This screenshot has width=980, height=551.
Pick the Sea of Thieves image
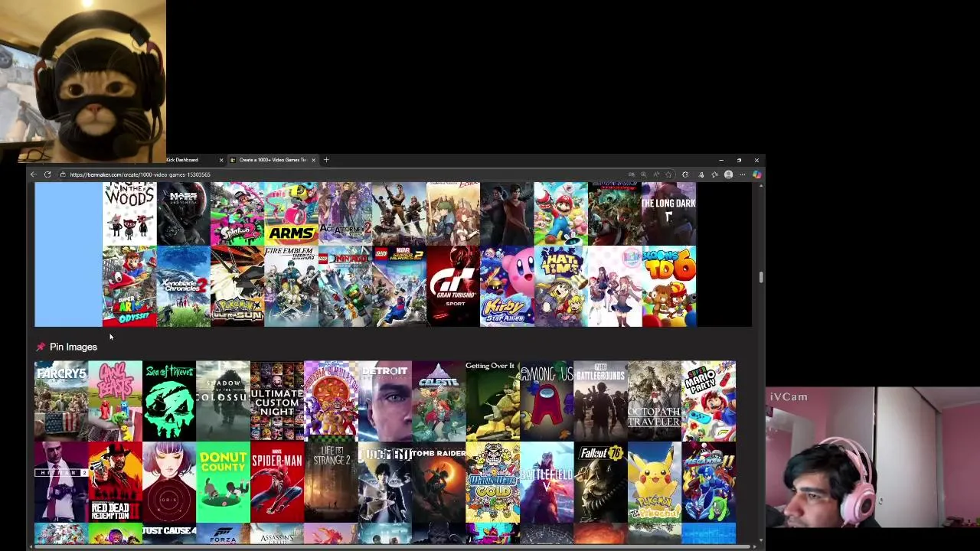[169, 401]
